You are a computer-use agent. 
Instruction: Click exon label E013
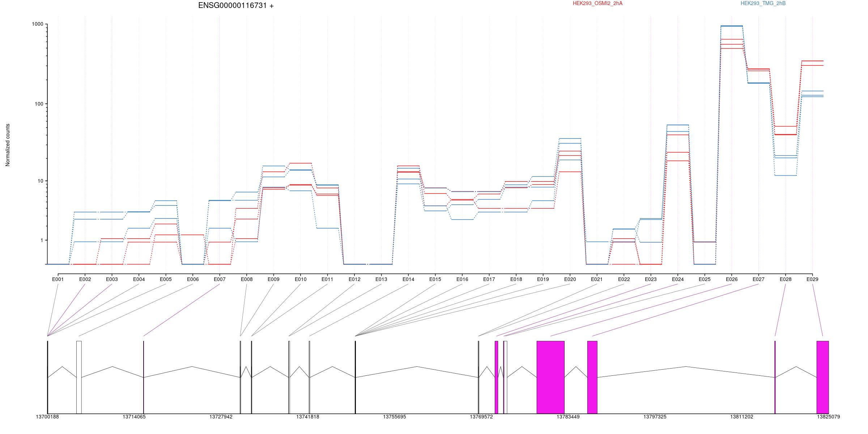point(381,279)
